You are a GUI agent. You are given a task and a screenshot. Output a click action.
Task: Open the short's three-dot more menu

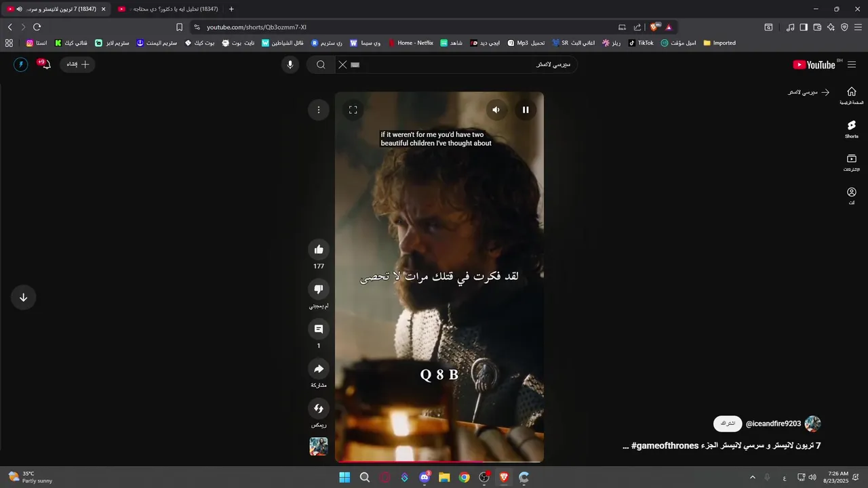(x=319, y=110)
